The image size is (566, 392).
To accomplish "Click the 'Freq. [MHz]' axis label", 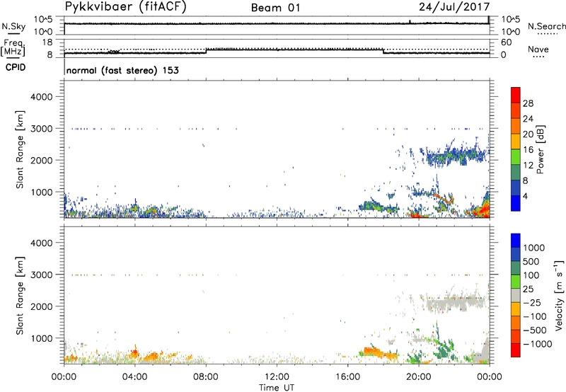I will [13, 48].
